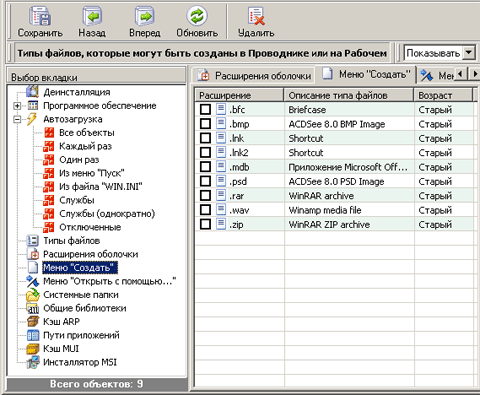The image size is (480, 395).
Task: Check the .bmp extension checkbox
Action: tap(205, 124)
